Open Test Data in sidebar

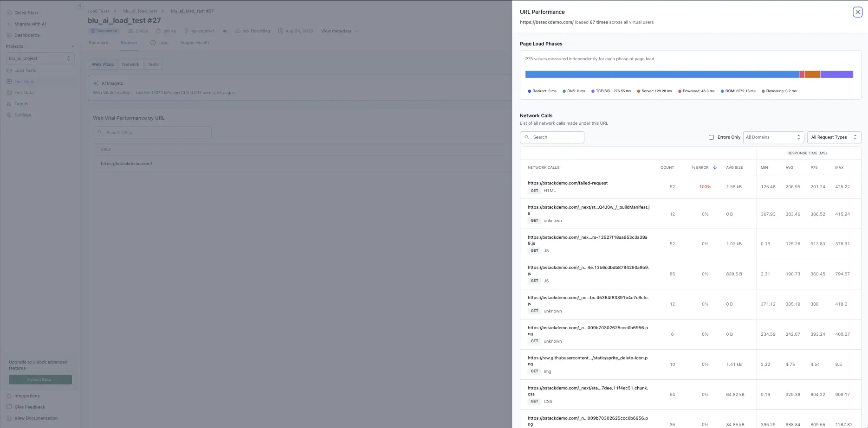24,93
